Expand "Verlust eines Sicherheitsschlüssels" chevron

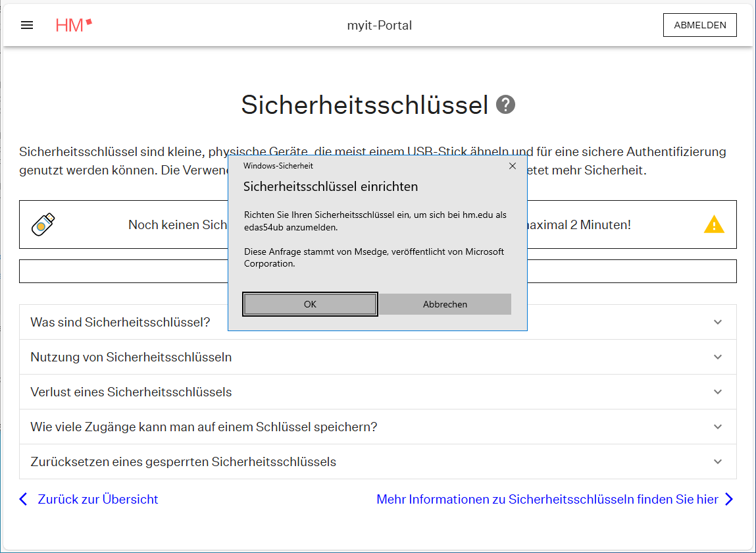pyautogui.click(x=718, y=392)
